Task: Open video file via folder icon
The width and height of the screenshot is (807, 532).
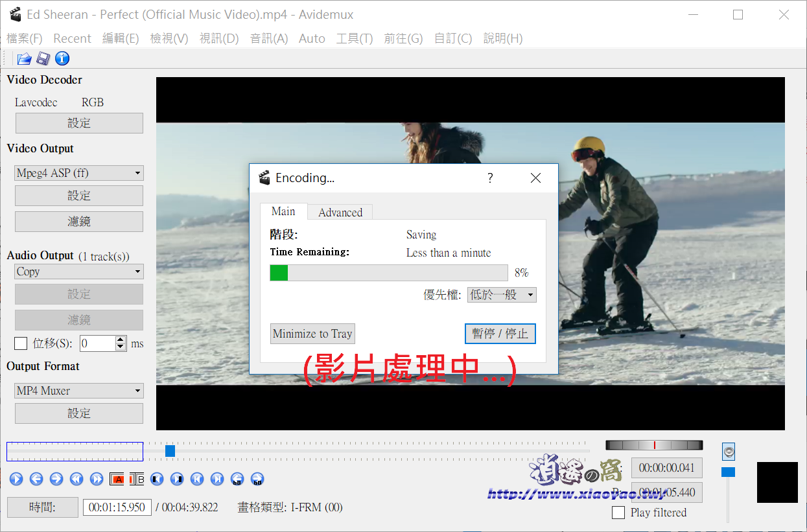Action: point(24,59)
